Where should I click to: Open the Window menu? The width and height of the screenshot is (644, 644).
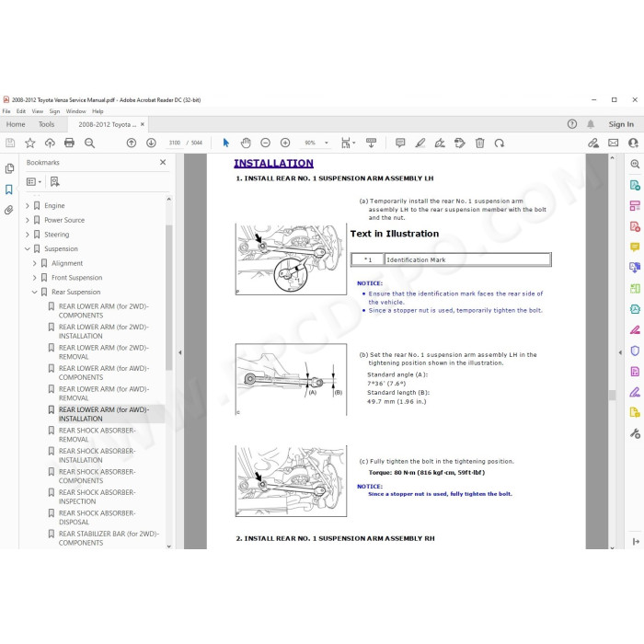[x=76, y=111]
